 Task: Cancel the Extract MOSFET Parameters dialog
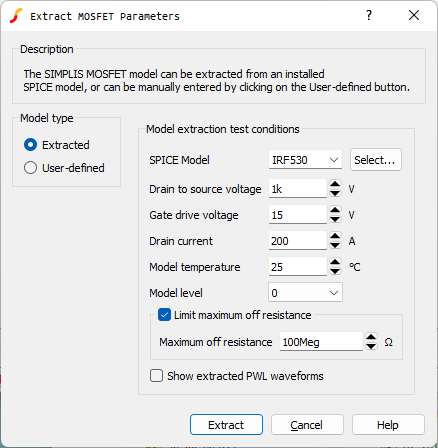[x=307, y=425]
